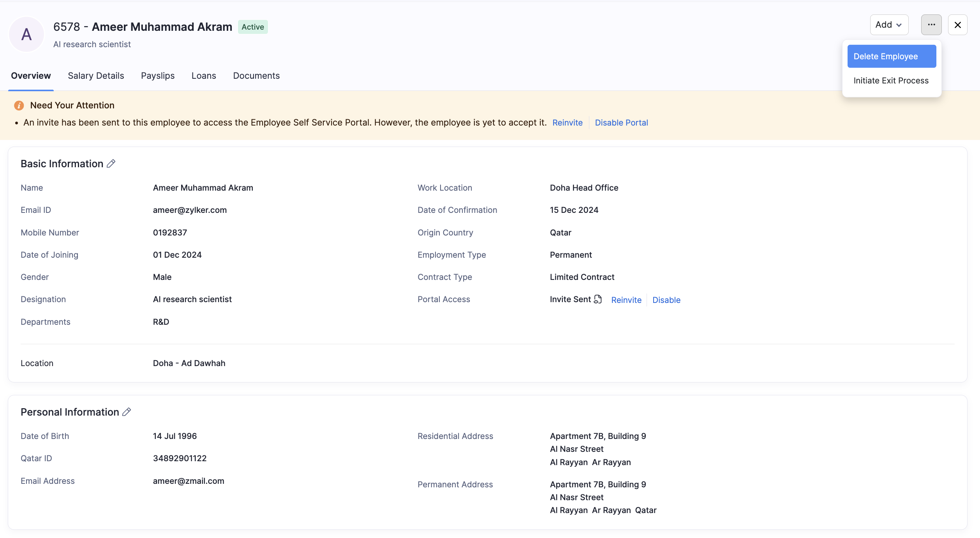Click Reinvite in the attention banner

tap(568, 123)
